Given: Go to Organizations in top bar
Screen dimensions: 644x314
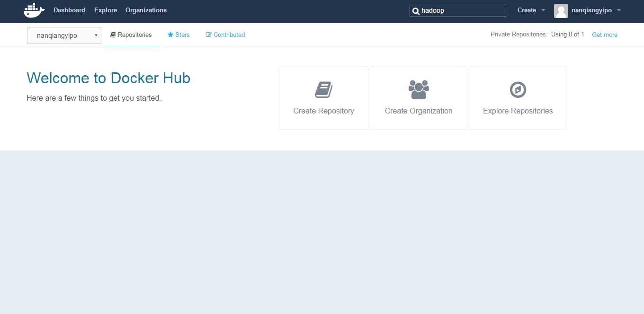Looking at the screenshot, I should 146,10.
